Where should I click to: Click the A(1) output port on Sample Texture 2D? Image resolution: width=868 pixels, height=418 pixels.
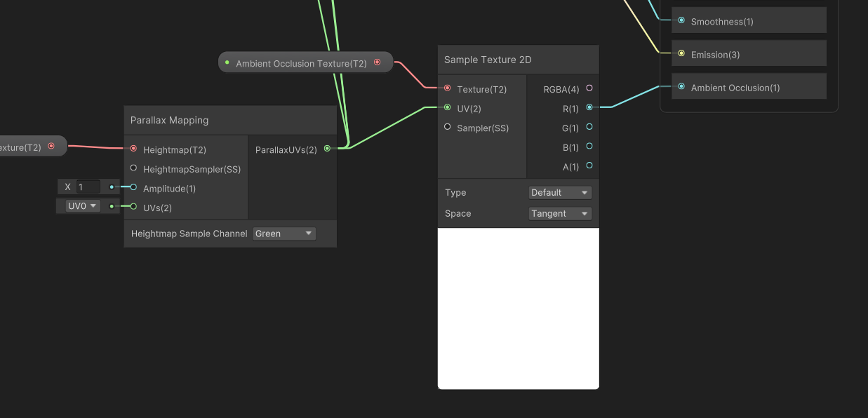(x=589, y=167)
